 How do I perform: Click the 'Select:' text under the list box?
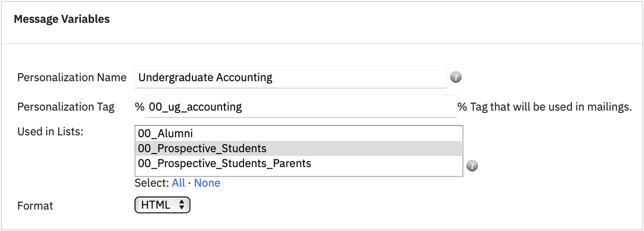tap(152, 183)
